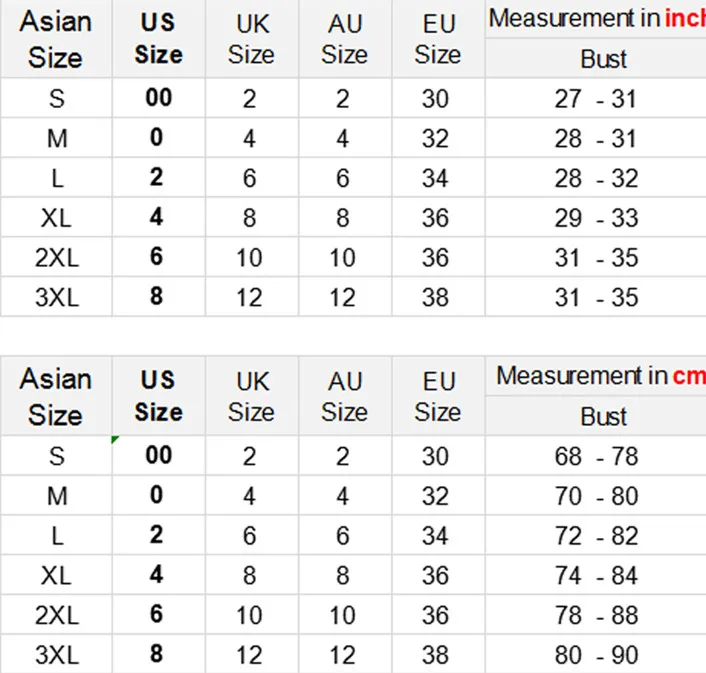Click the bust cell reading 27 - 31
This screenshot has width=706, height=673.
tap(596, 98)
